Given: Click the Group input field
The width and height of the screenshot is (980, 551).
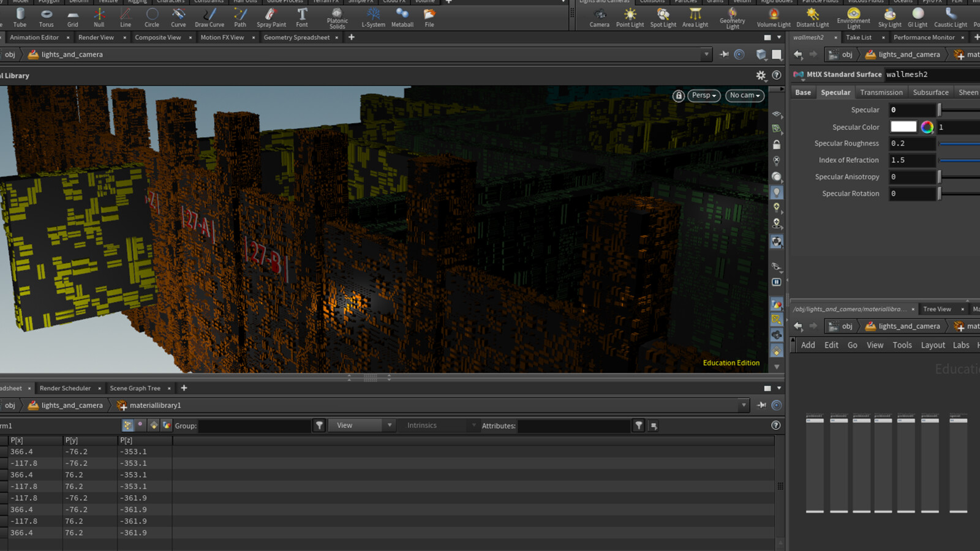Looking at the screenshot, I should [x=254, y=425].
